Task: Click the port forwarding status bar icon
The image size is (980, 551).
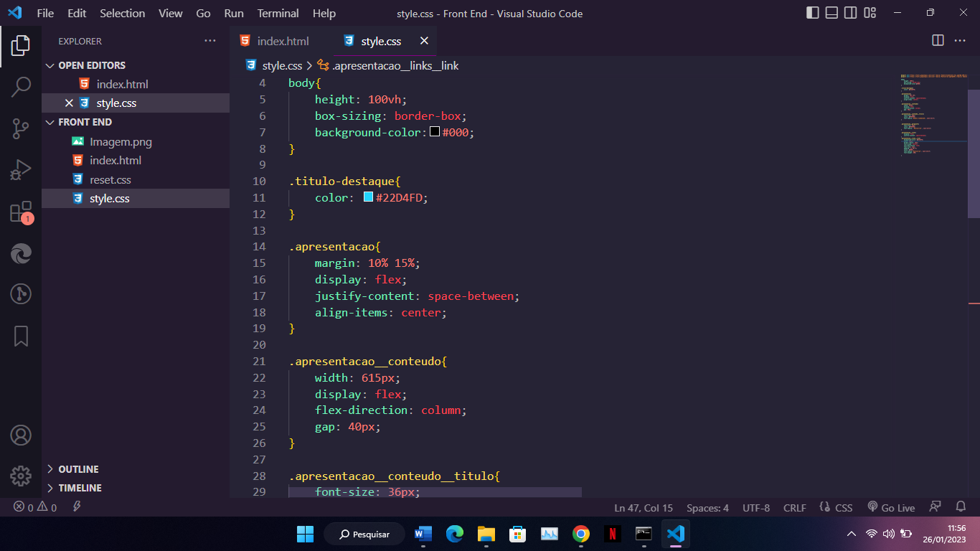Action: point(77,507)
